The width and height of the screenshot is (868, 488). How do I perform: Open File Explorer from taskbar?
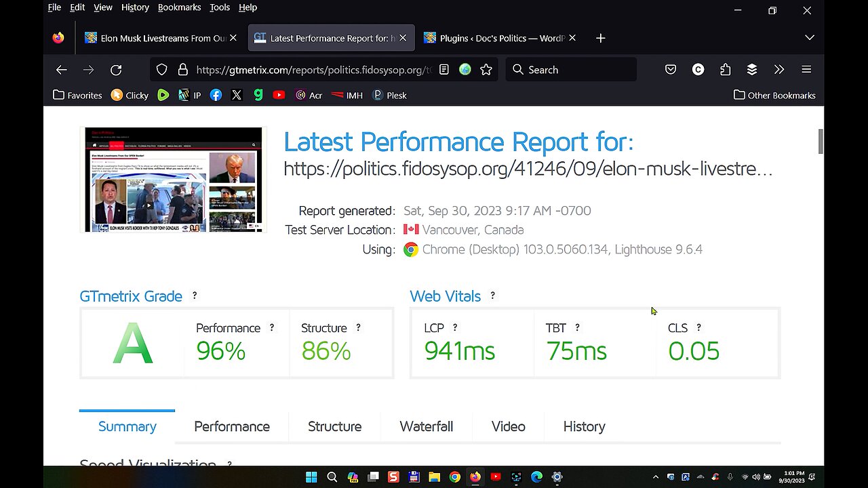[434, 477]
